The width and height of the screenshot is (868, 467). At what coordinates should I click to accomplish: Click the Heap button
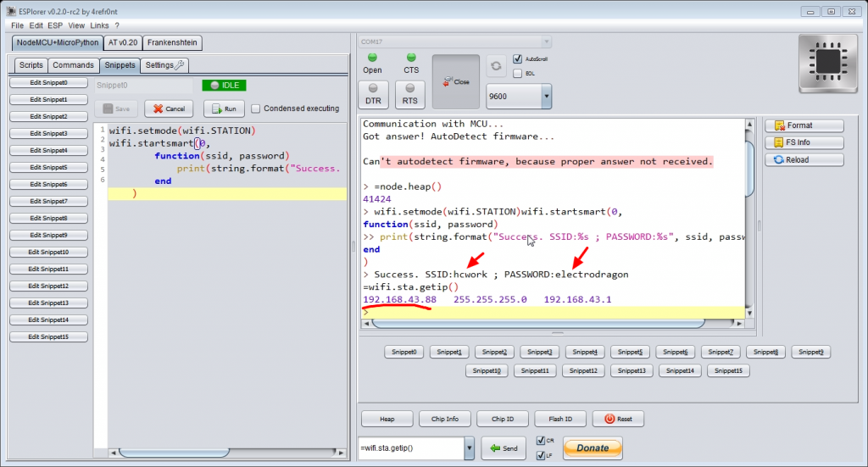click(387, 419)
